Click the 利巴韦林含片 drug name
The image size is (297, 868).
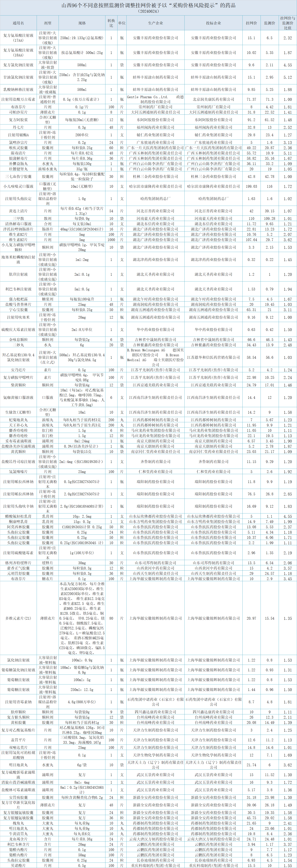point(19,844)
